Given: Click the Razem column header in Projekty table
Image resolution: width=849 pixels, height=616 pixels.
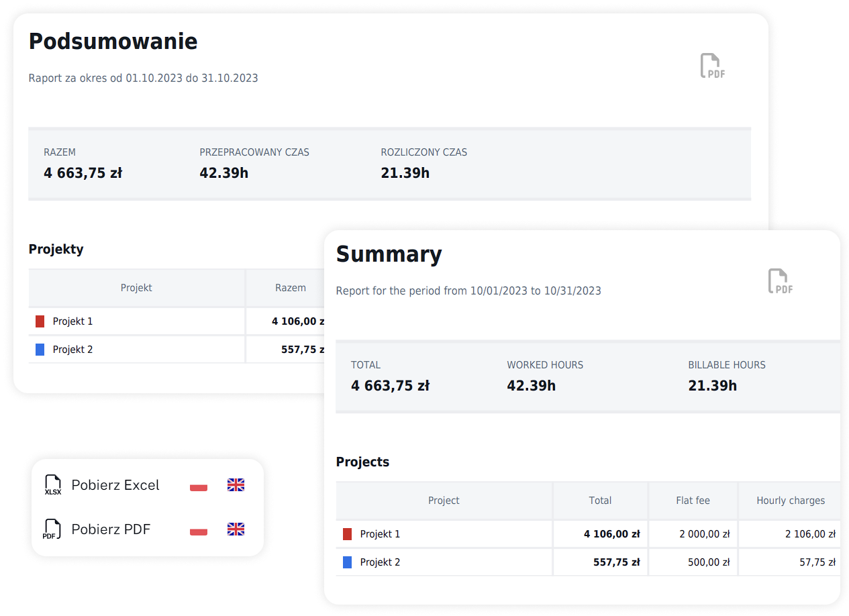Looking at the screenshot, I should [x=290, y=288].
